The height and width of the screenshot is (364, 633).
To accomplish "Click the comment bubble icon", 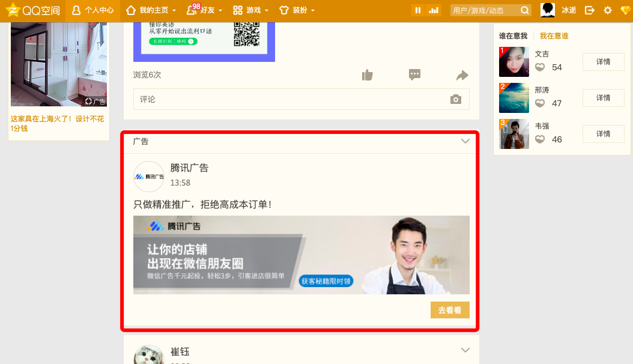I will coord(414,74).
